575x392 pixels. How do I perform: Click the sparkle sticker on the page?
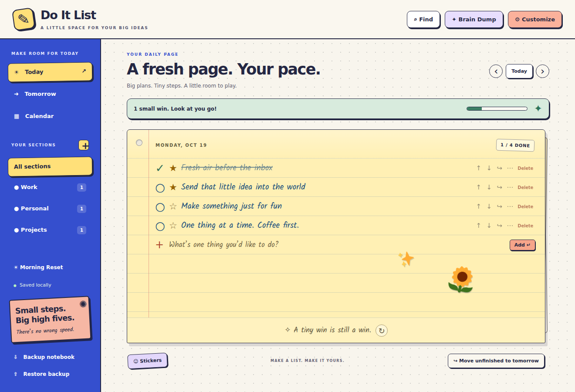point(406,259)
